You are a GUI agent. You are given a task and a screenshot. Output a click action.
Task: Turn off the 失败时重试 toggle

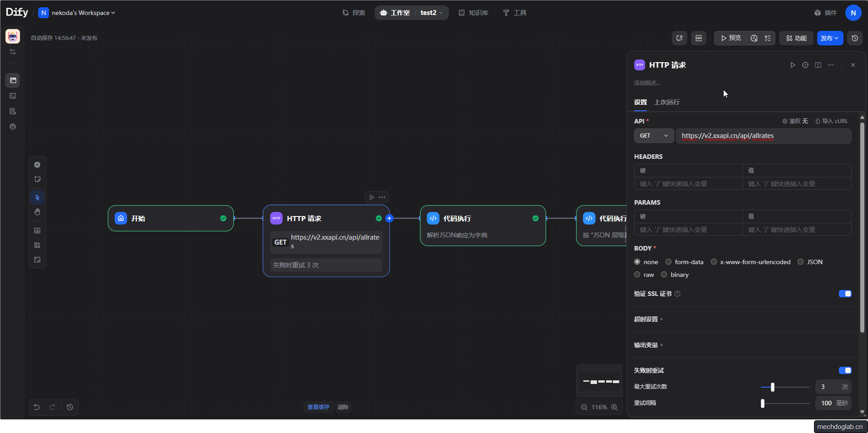pos(845,370)
